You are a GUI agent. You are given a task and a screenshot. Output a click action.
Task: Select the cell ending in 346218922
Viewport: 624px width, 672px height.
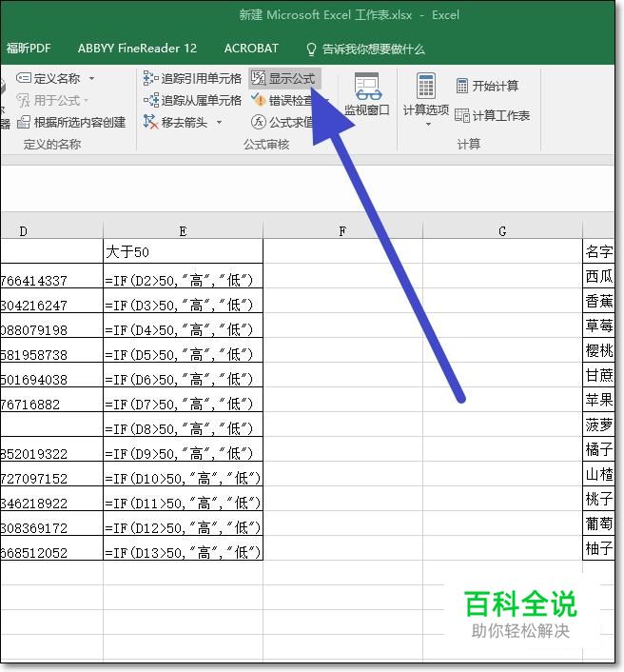point(51,499)
